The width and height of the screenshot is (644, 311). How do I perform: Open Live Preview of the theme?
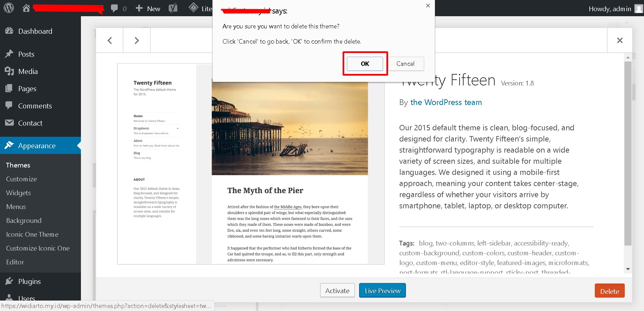[382, 290]
